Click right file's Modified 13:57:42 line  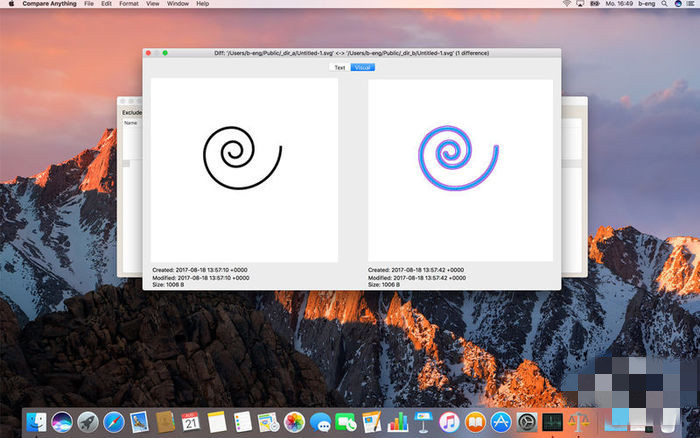pyautogui.click(x=417, y=278)
